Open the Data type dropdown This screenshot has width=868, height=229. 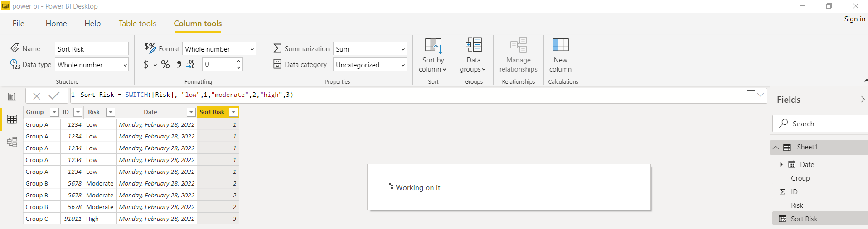point(92,65)
